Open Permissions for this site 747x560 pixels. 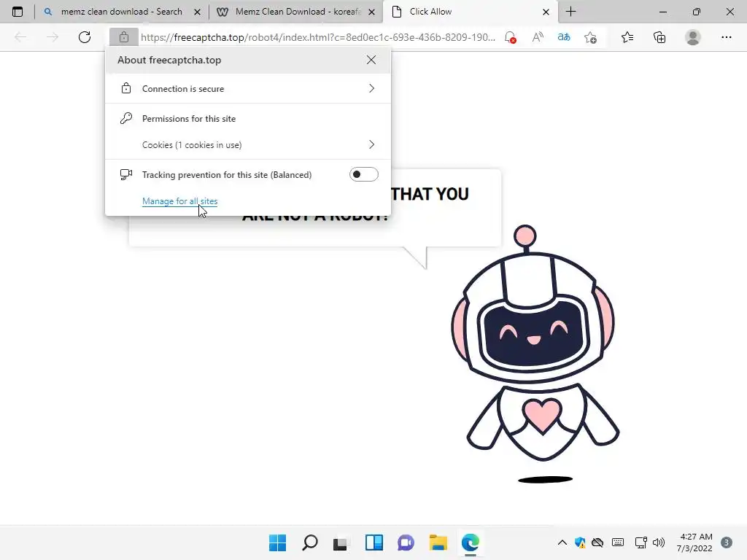coord(189,119)
